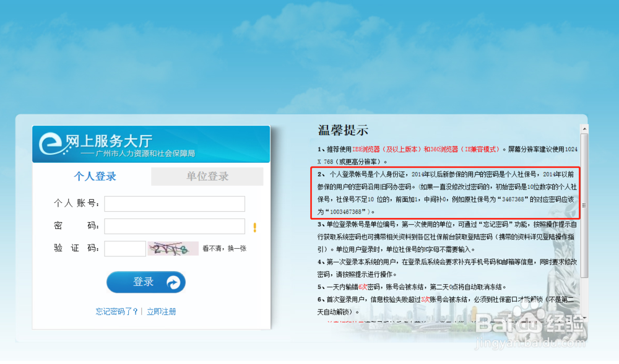Click the 广州市人力资源和社会保障局 subtitle

[x=145, y=153]
